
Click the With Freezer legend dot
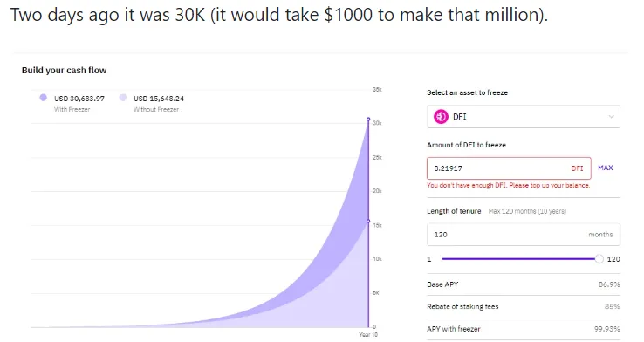point(43,98)
